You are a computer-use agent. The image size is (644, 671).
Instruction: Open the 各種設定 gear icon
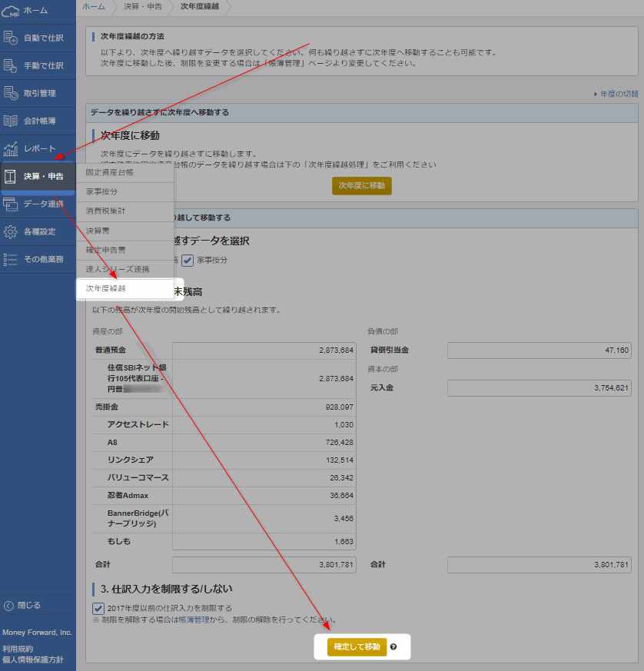coord(11,231)
